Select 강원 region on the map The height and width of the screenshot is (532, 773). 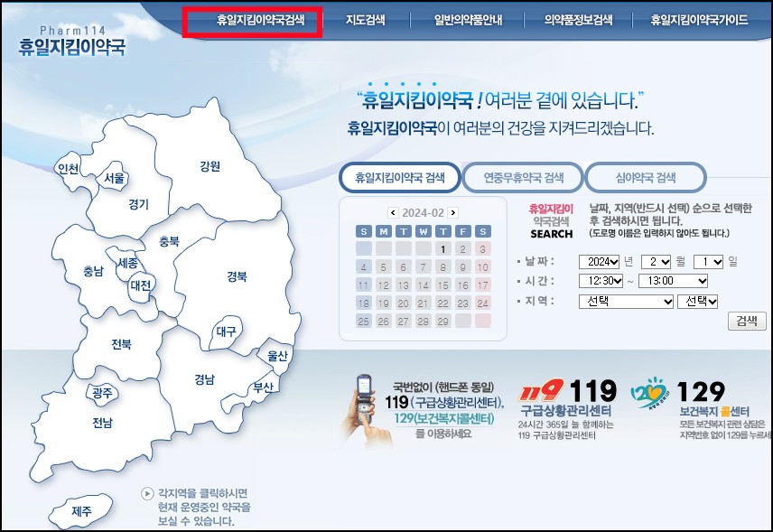tap(210, 166)
